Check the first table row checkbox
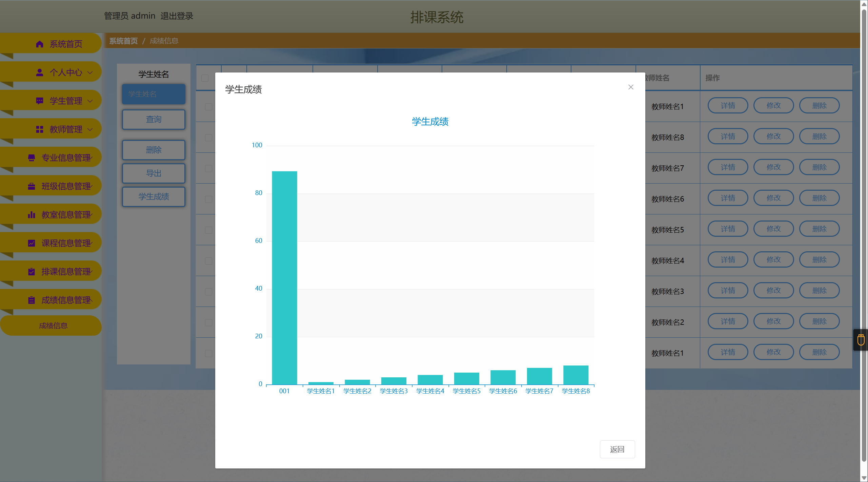This screenshot has height=482, width=868. point(208,107)
